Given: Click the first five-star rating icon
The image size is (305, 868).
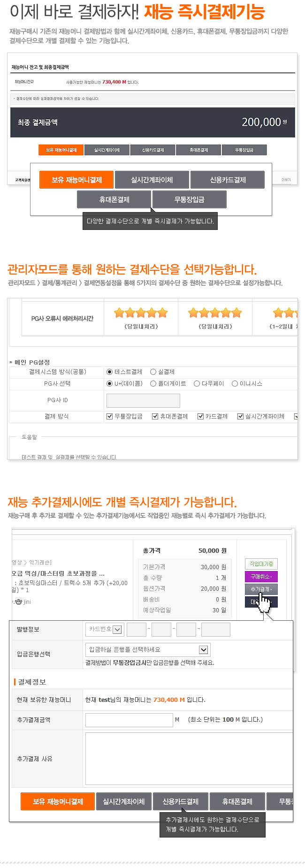Looking at the screenshot, I should tap(141, 312).
